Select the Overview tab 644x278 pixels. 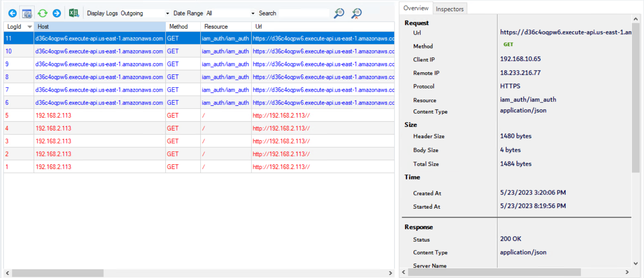click(416, 8)
